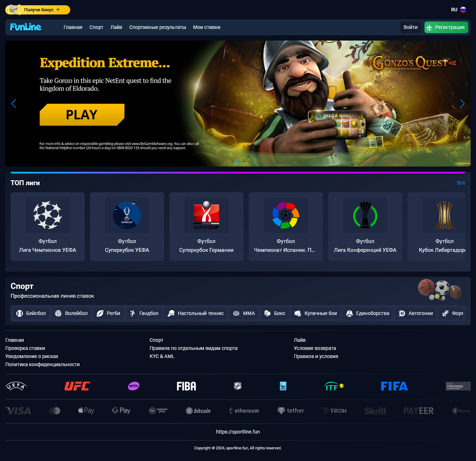Click the TRON payment logo
The width and height of the screenshot is (476, 461).
click(334, 411)
